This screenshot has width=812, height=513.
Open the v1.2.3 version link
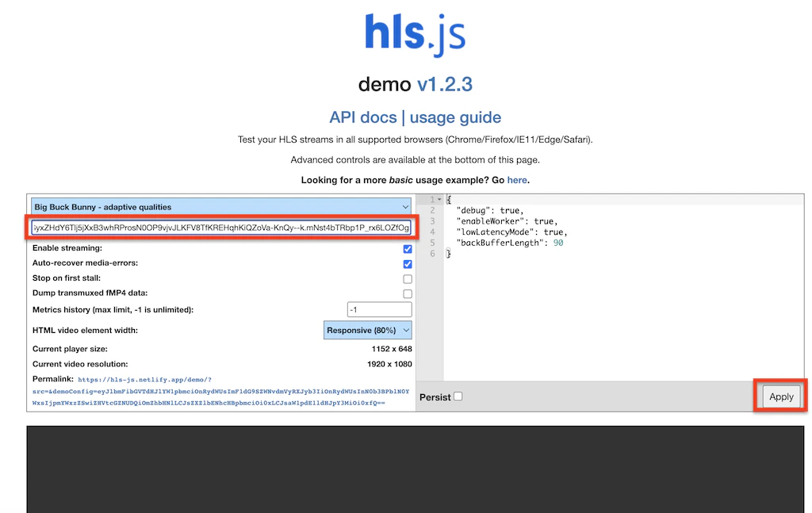tap(445, 84)
